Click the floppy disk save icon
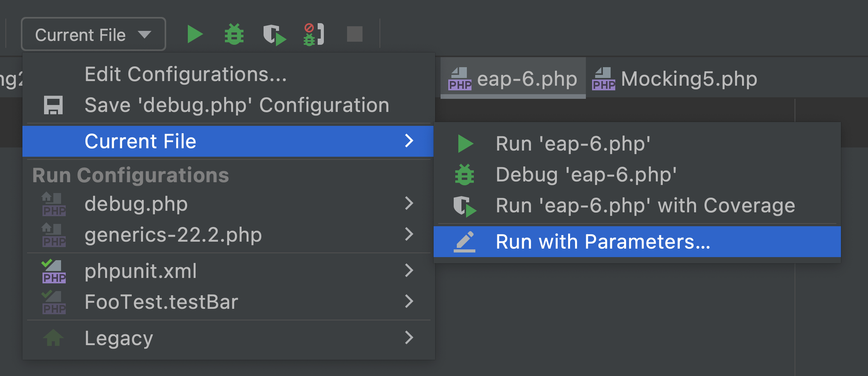Viewport: 868px width, 376px height. (53, 105)
